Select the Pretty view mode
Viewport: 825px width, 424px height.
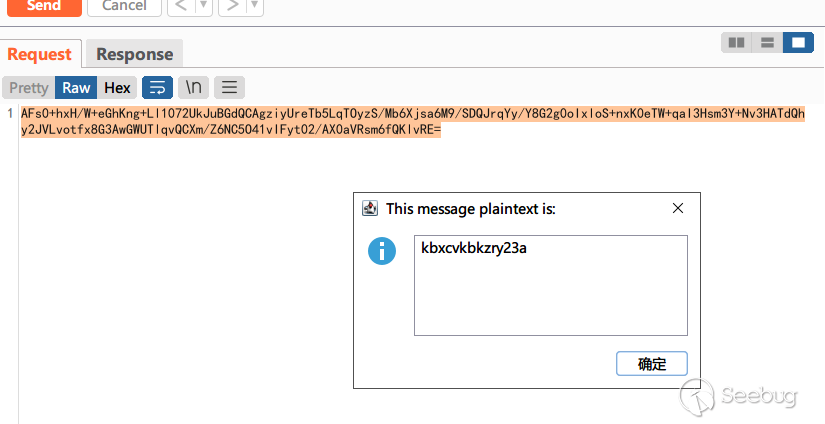point(28,87)
